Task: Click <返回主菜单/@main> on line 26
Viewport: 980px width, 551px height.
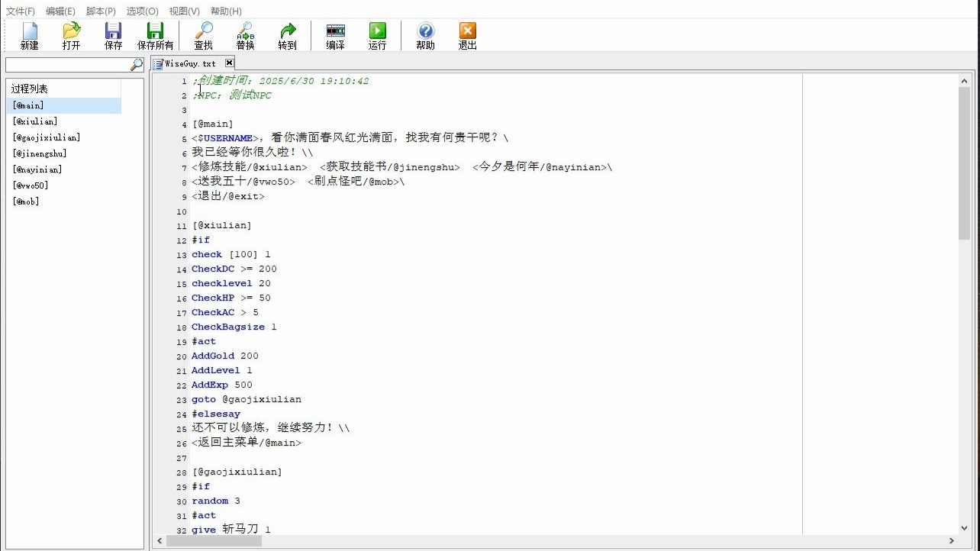Action: coord(247,443)
